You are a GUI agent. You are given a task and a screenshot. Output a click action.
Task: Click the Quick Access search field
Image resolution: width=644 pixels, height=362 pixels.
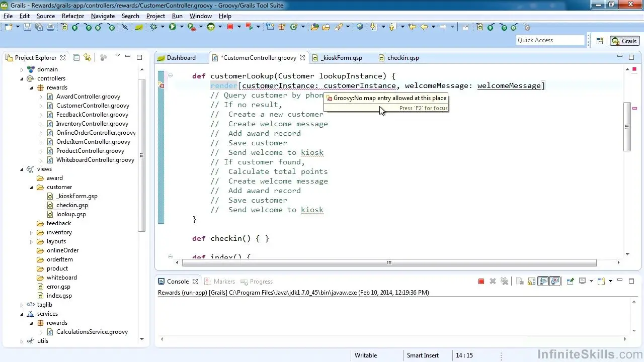click(x=550, y=40)
